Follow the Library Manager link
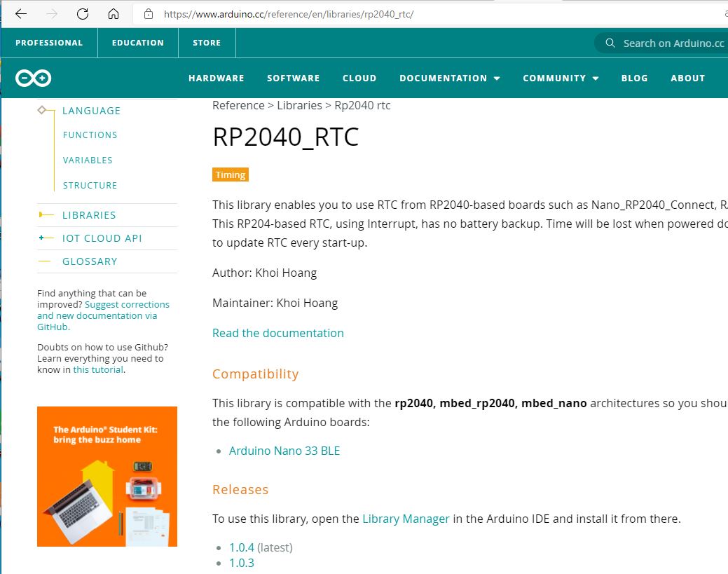 406,519
